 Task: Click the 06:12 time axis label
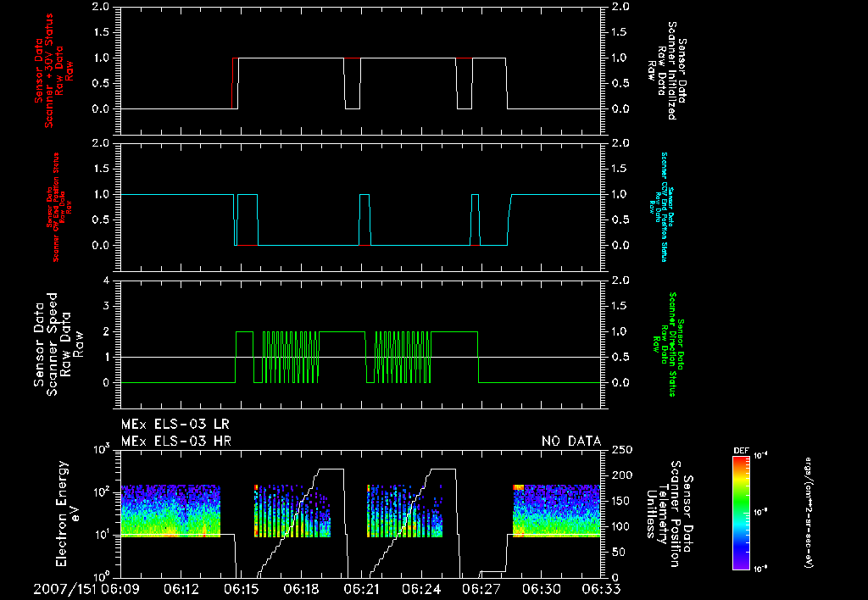point(181,589)
